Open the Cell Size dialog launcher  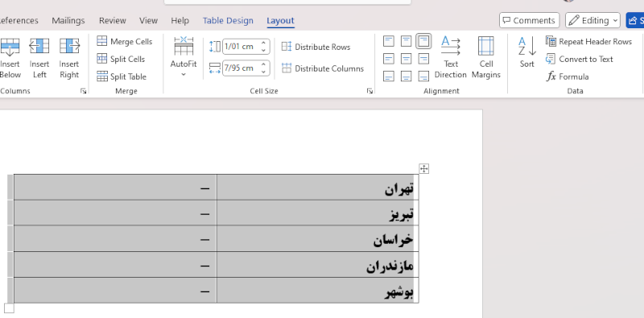(369, 91)
